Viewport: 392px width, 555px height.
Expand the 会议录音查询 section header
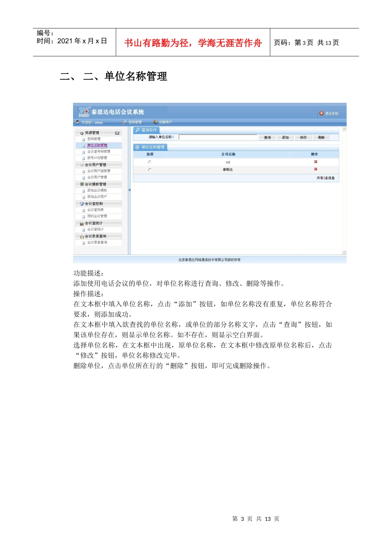99,237
